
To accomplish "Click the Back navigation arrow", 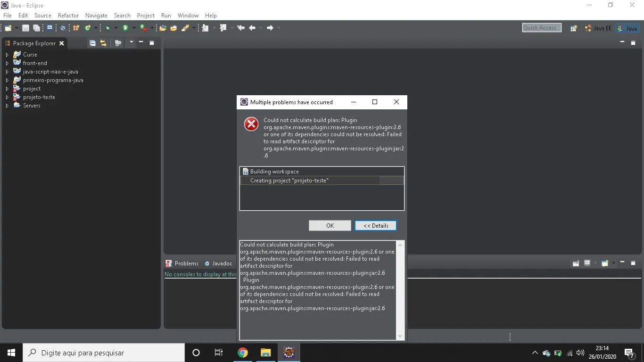I will [x=252, y=28].
